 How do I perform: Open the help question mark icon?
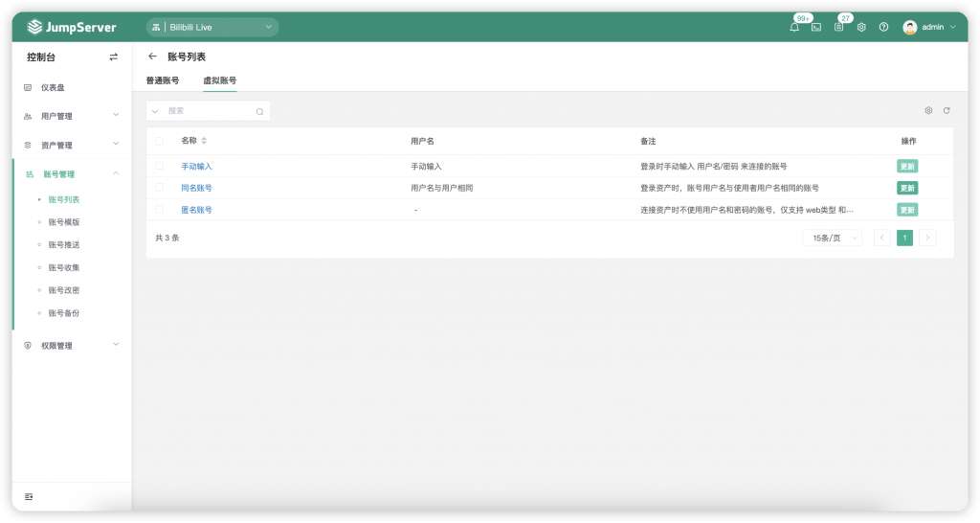click(883, 27)
